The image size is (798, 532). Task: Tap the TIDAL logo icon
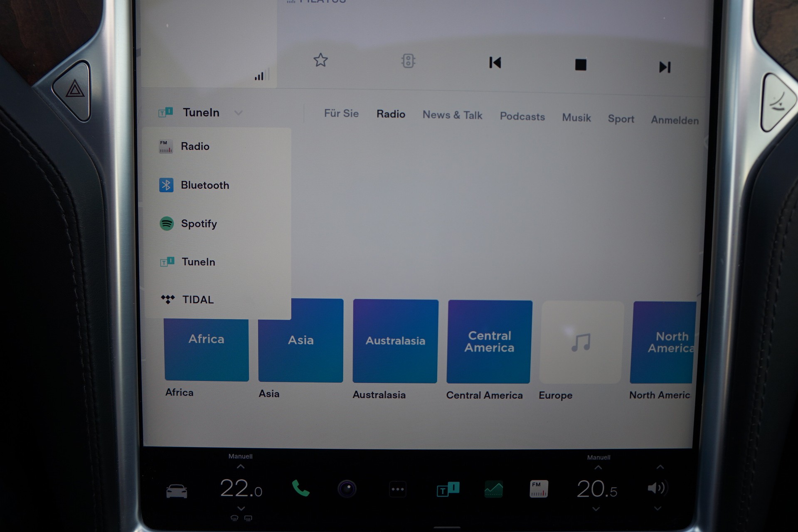(x=168, y=299)
